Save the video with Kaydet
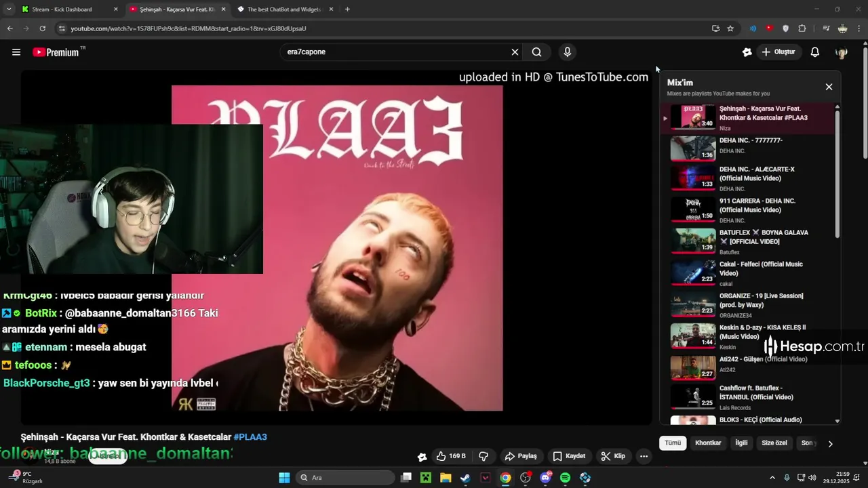Screen dimensions: 868x488 pyautogui.click(x=569, y=456)
